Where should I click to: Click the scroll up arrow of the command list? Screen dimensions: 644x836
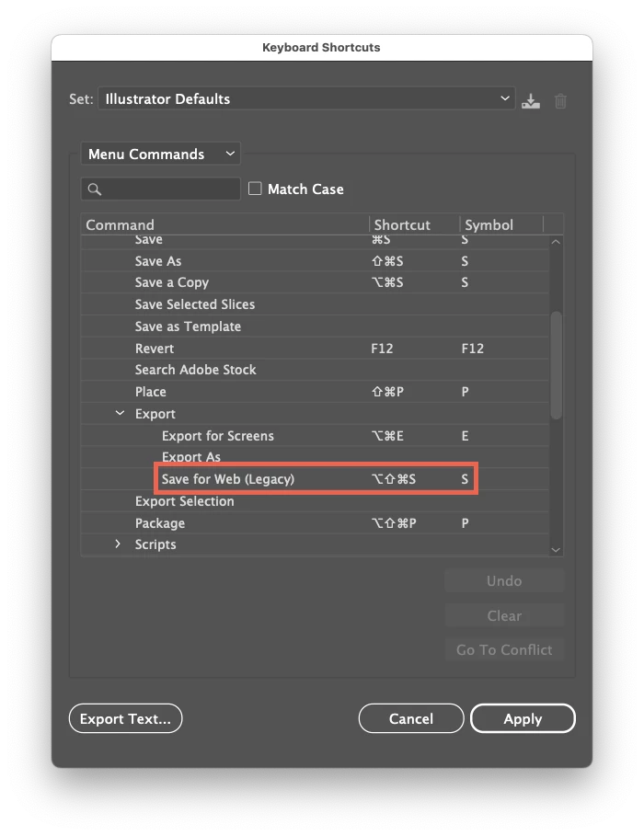coord(556,242)
